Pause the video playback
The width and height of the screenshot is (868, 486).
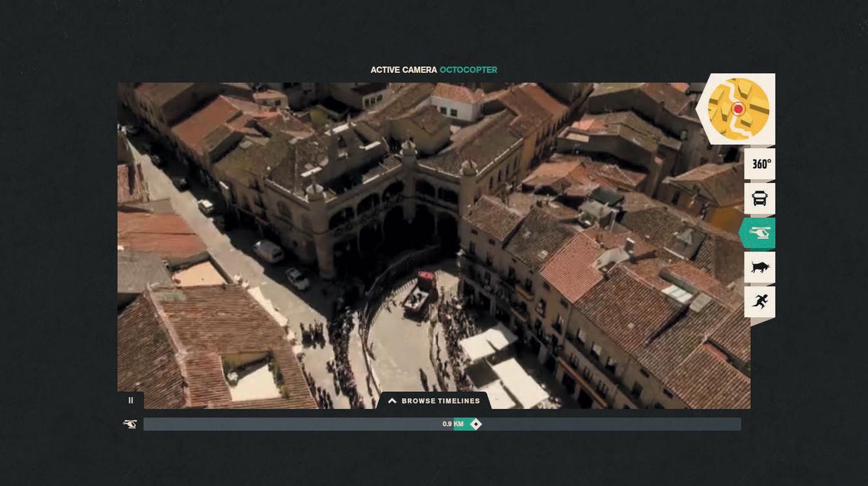(131, 400)
